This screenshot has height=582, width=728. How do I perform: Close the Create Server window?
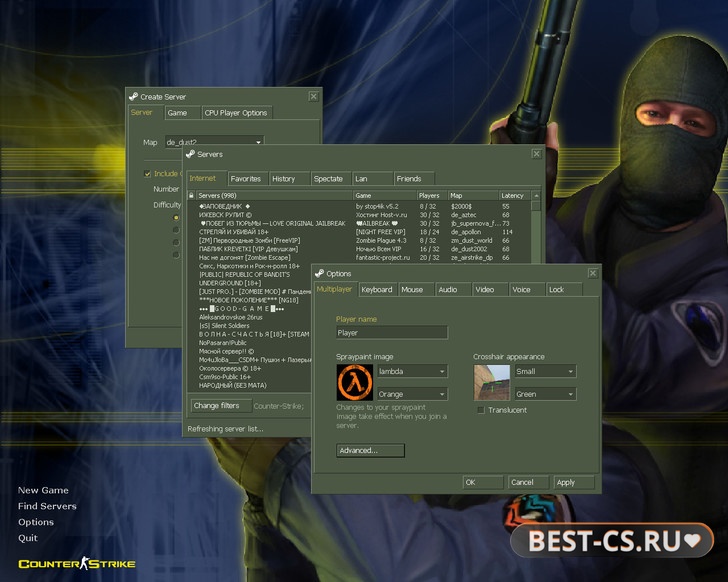pyautogui.click(x=313, y=96)
